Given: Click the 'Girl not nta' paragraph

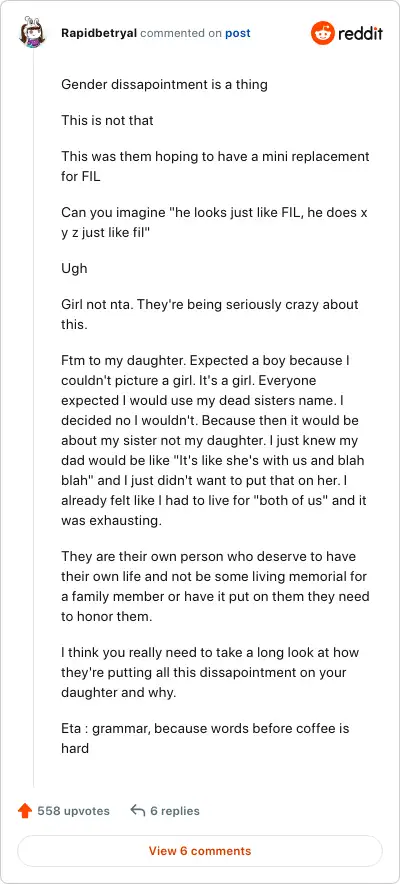Looking at the screenshot, I should [210, 314].
